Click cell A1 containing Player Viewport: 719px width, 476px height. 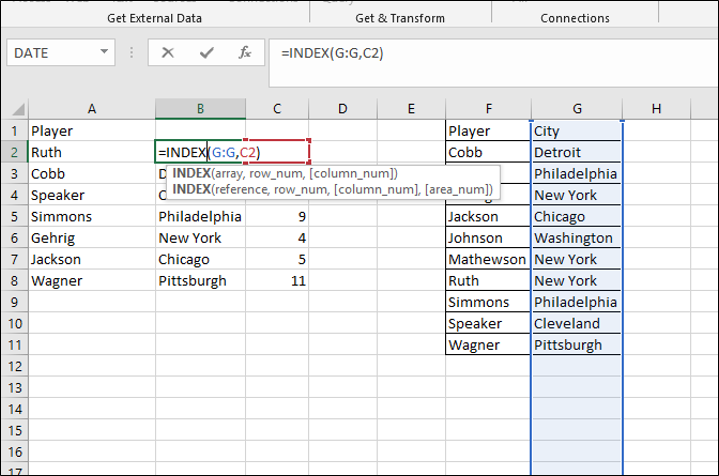point(92,131)
